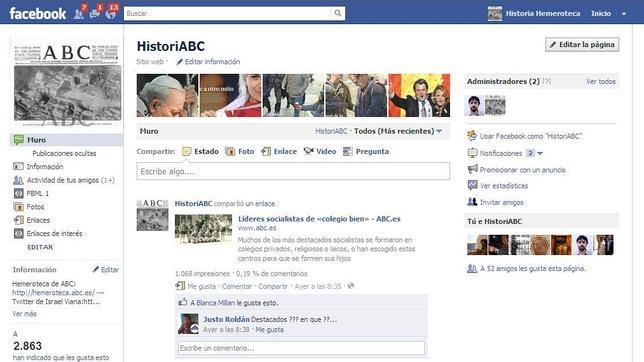
Task: Click the 2.863 likes count
Action: [x=27, y=346]
